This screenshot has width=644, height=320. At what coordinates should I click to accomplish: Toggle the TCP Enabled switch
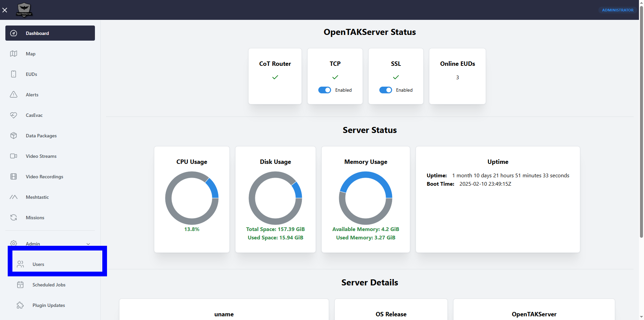point(325,90)
